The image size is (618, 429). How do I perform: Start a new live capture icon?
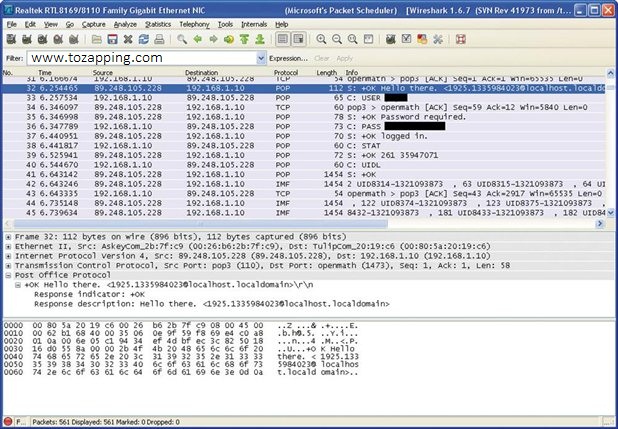pyautogui.click(x=43, y=39)
